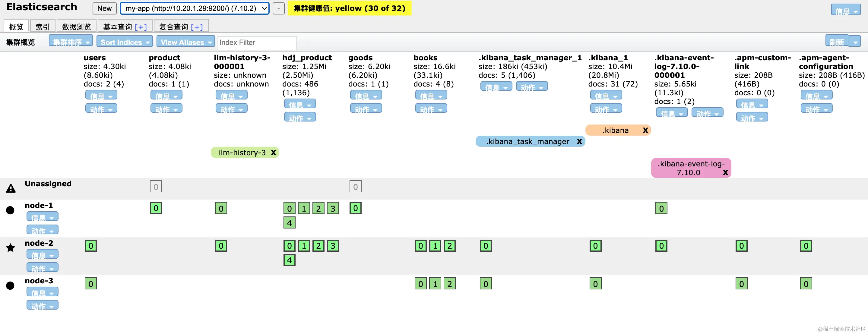This screenshot has height=334, width=868.
Task: Click the New connection button
Action: (x=104, y=8)
